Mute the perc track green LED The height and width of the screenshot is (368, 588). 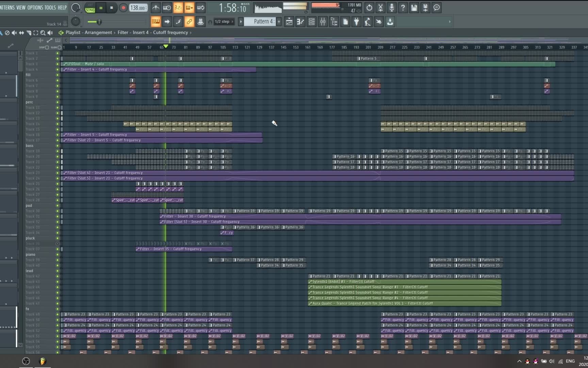(57, 102)
